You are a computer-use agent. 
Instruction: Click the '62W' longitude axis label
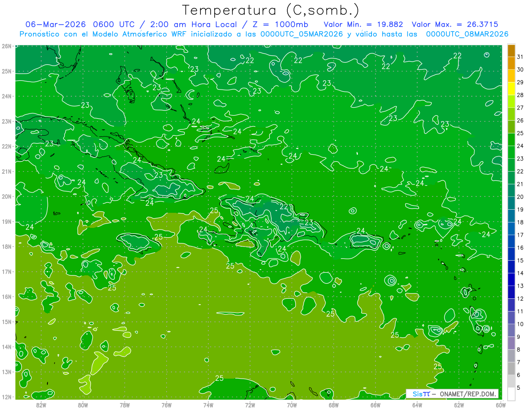pyautogui.click(x=459, y=405)
